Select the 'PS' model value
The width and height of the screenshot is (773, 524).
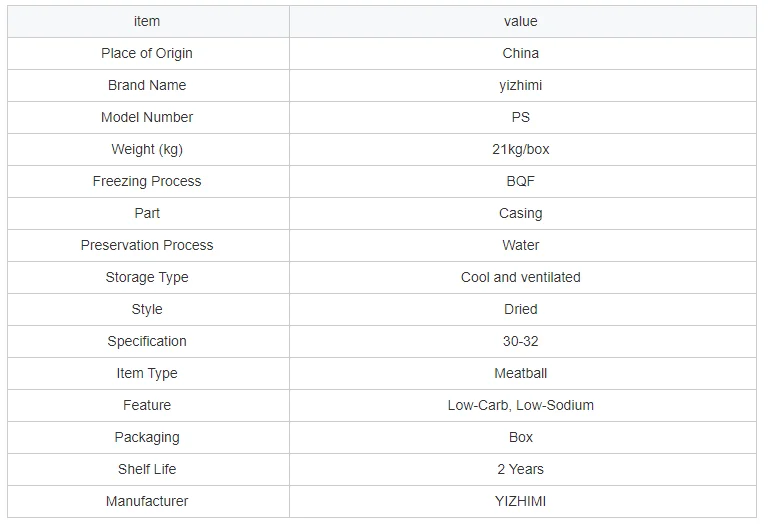pos(520,117)
